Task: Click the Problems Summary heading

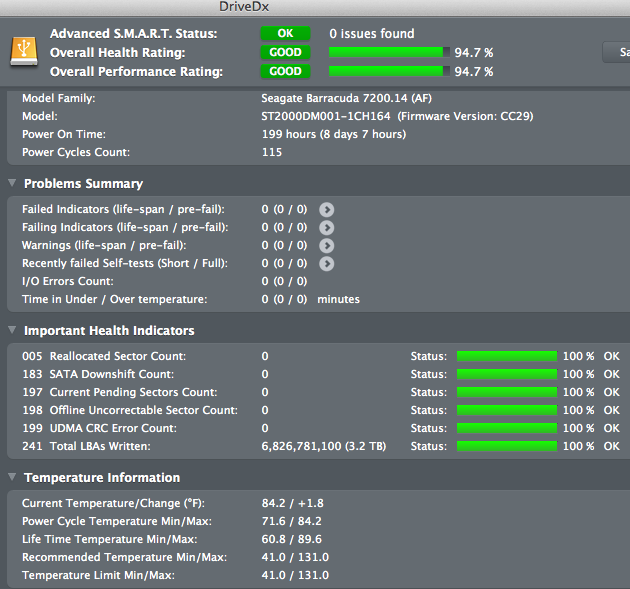Action: point(84,184)
